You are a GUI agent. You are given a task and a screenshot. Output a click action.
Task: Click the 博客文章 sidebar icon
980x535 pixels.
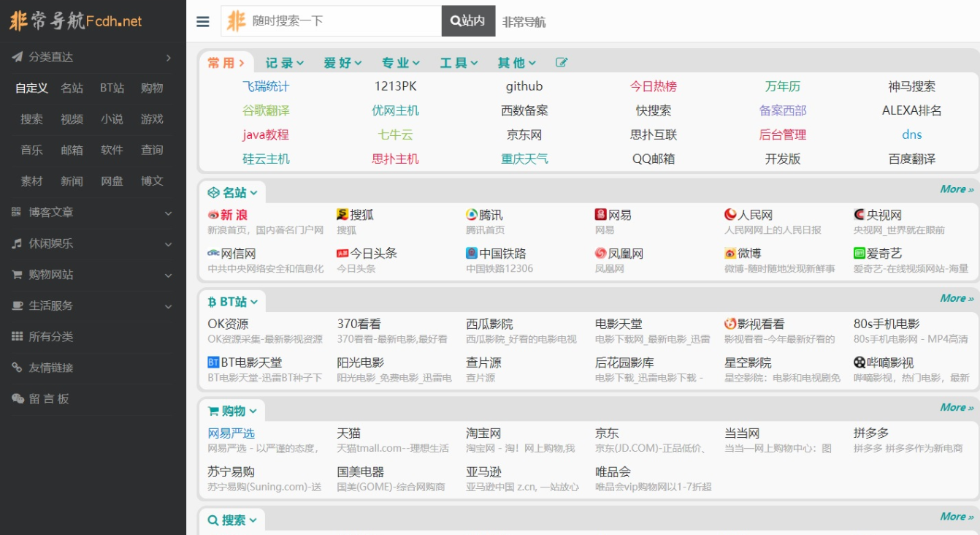pyautogui.click(x=17, y=212)
